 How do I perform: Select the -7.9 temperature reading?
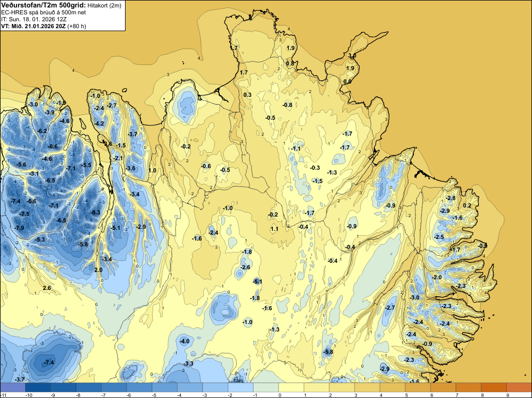click(19, 228)
